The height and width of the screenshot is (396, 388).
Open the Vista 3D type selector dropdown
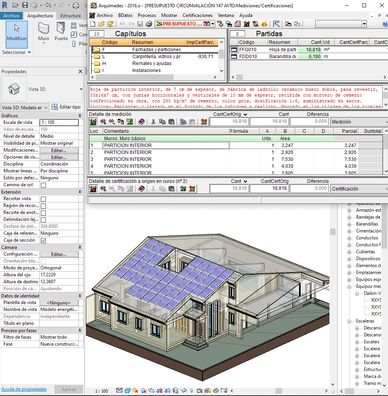[81, 89]
